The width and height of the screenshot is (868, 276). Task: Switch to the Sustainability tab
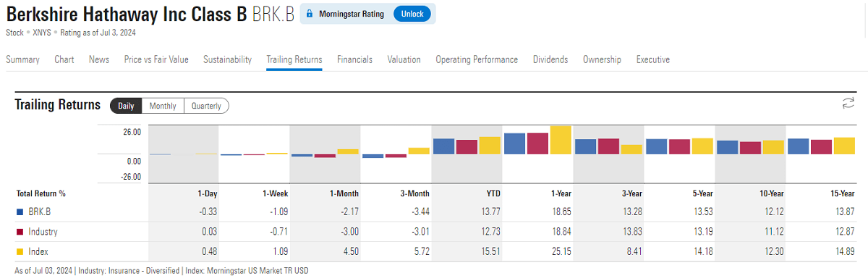coord(227,59)
